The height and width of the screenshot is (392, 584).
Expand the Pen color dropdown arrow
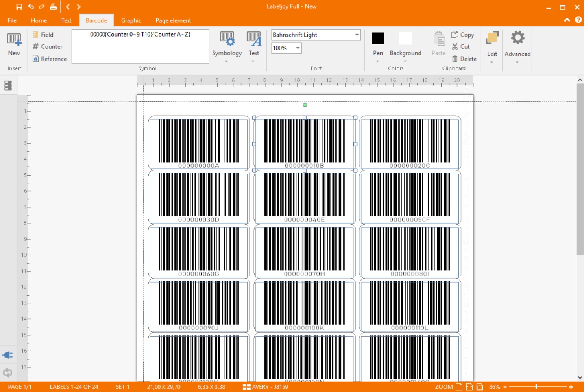pos(377,61)
